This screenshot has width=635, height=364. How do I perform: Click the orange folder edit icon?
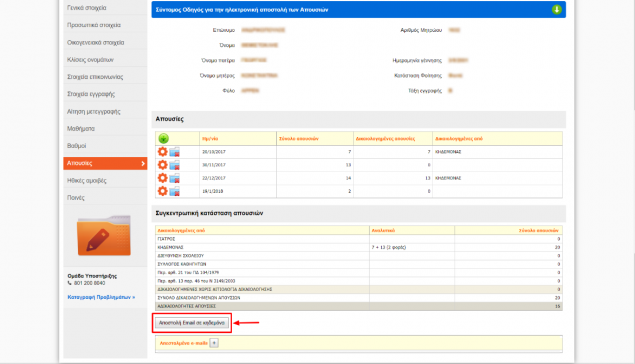[x=104, y=236]
